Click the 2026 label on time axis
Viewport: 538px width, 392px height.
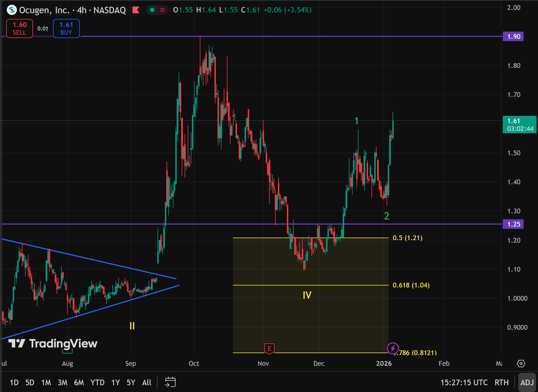(x=384, y=363)
